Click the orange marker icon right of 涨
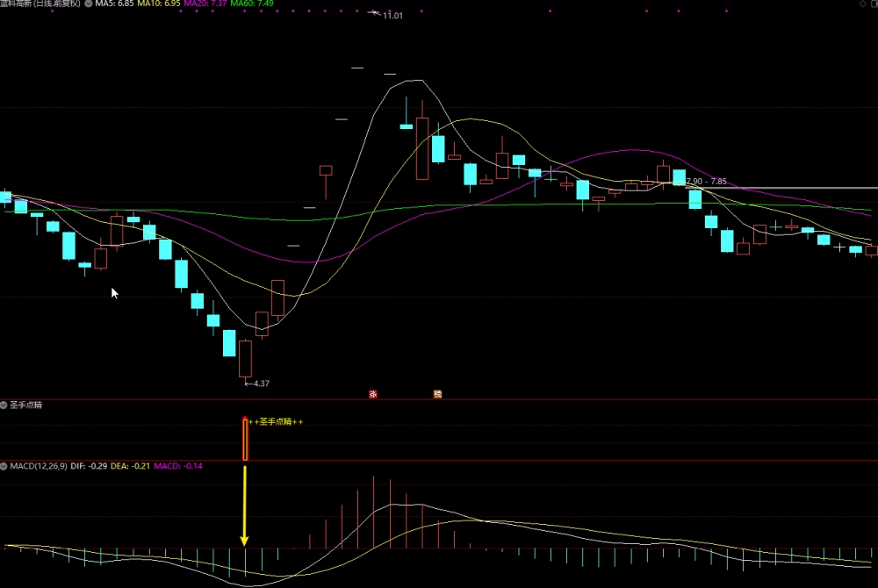The height and width of the screenshot is (588, 878). pyautogui.click(x=437, y=394)
